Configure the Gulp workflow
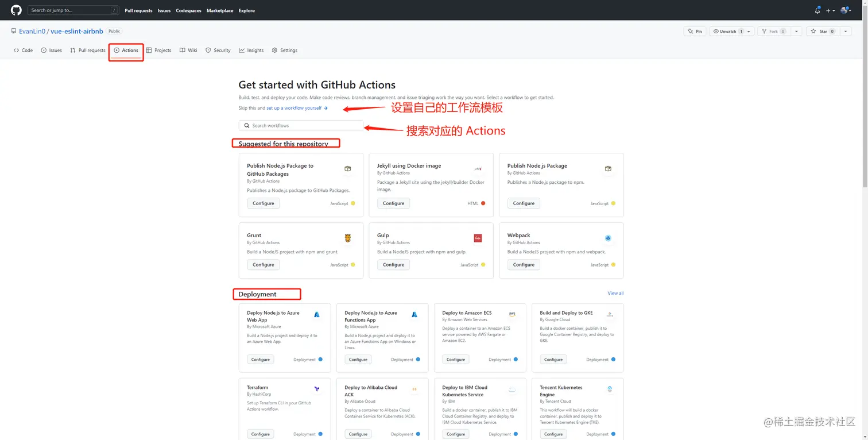This screenshot has height=440, width=868. pyautogui.click(x=394, y=265)
